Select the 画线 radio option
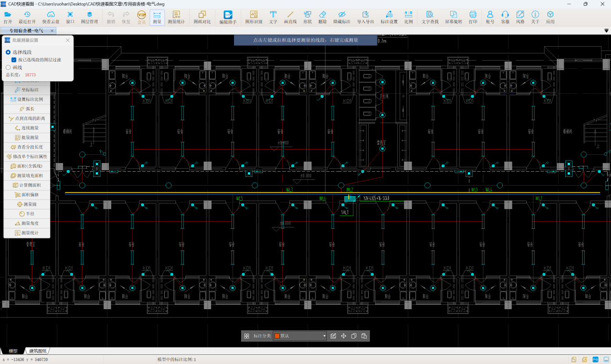The image size is (611, 364). [x=8, y=67]
